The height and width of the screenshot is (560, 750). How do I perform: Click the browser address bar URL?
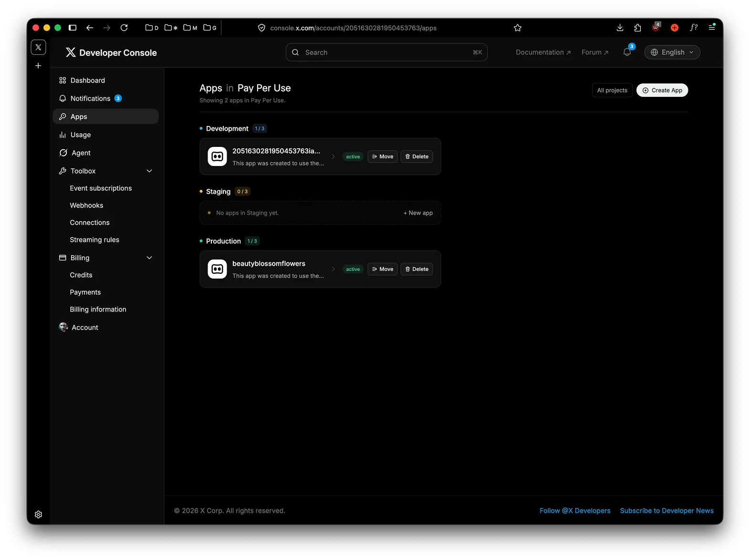tap(353, 28)
